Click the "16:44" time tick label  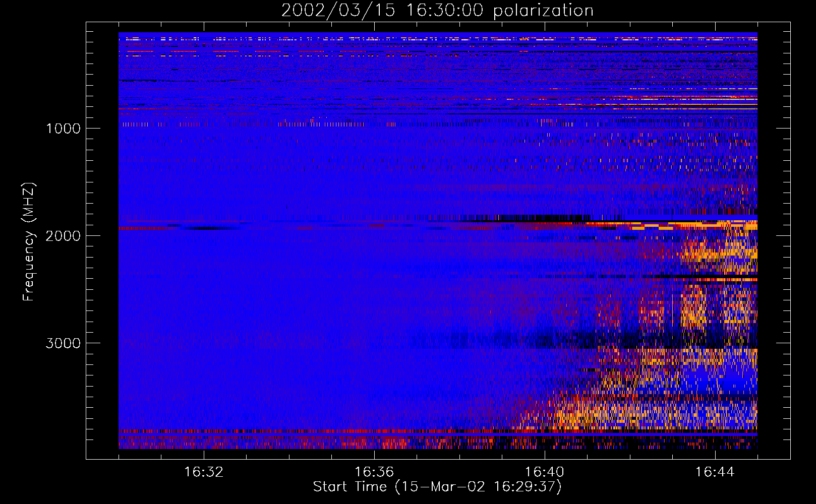click(715, 472)
